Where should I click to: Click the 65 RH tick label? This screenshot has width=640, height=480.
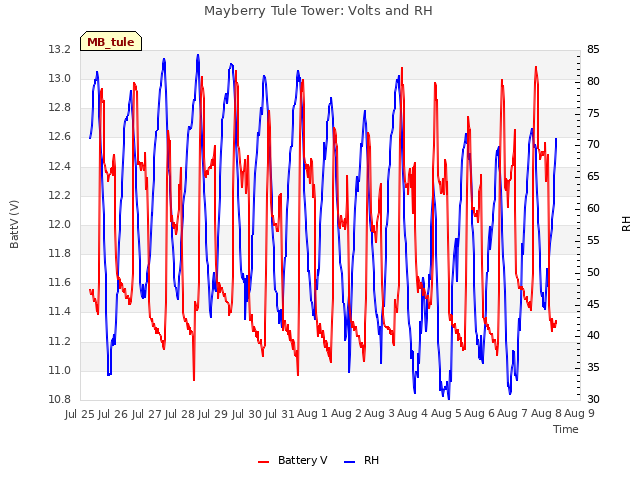[x=593, y=177]
